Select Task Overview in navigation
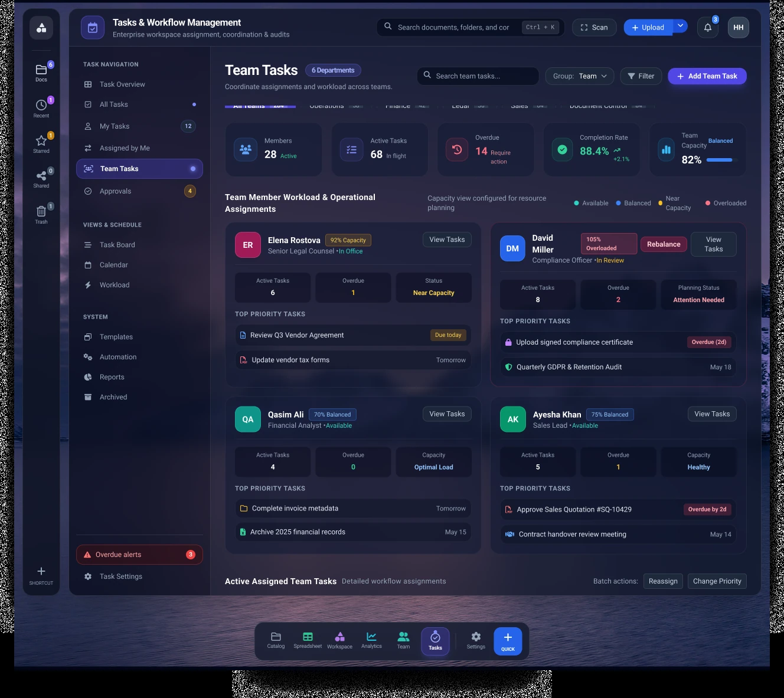 point(139,84)
